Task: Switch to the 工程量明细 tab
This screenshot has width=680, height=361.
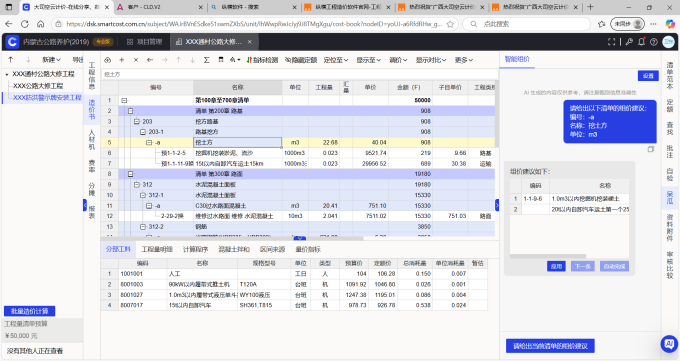Action: point(157,249)
